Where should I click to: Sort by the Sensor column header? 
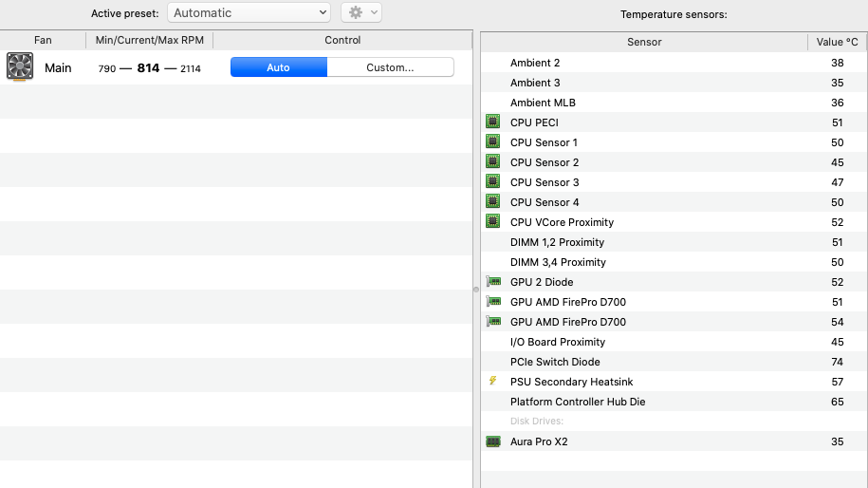pyautogui.click(x=644, y=42)
